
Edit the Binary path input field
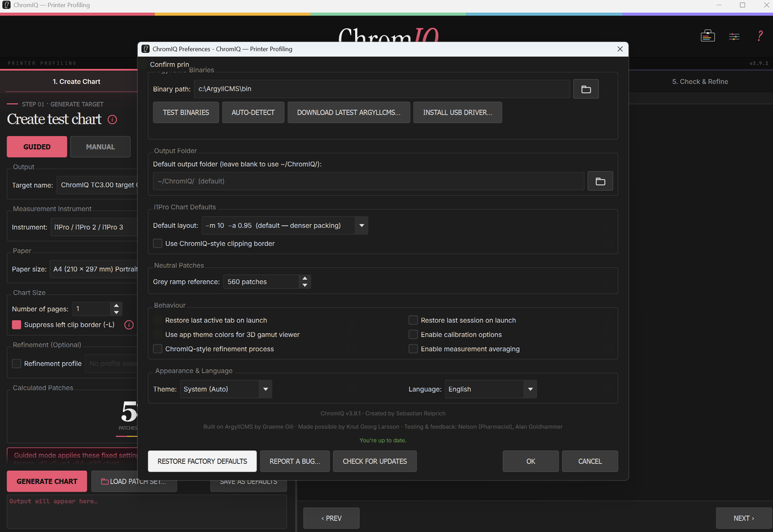pos(382,89)
